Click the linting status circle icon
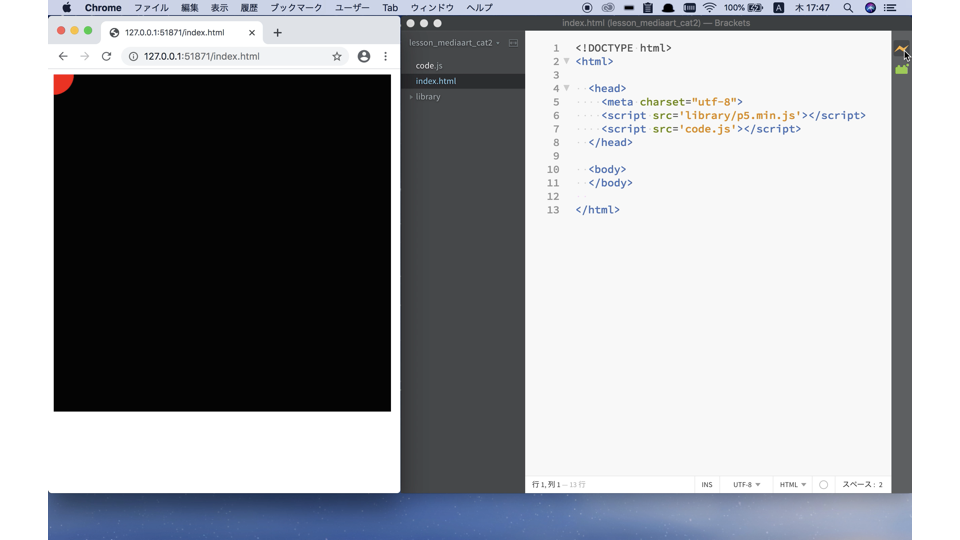This screenshot has width=960, height=540. click(823, 484)
